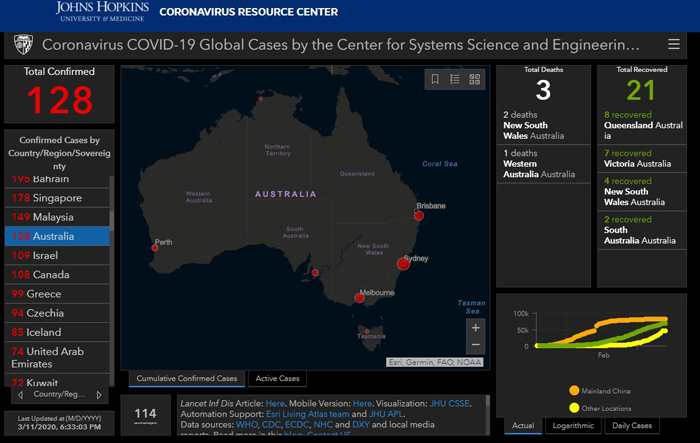Open the map legend list icon
The width and height of the screenshot is (700, 443).
(454, 79)
